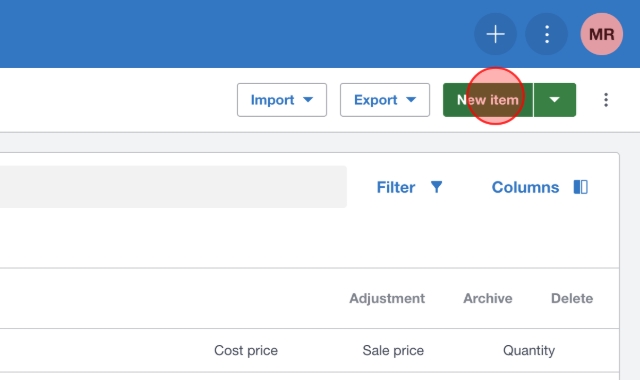Expand the New item split-button arrow
Image resolution: width=640 pixels, height=380 pixels.
tap(555, 100)
